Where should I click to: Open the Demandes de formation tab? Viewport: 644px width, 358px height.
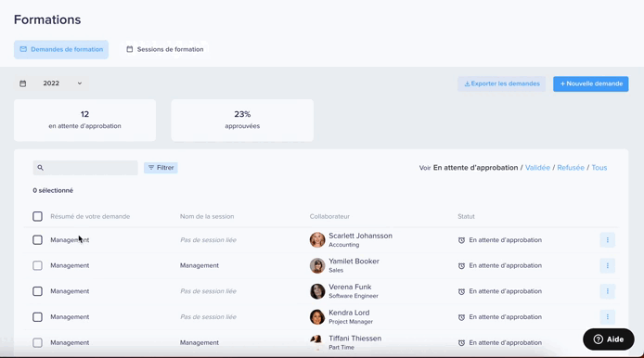pyautogui.click(x=61, y=49)
